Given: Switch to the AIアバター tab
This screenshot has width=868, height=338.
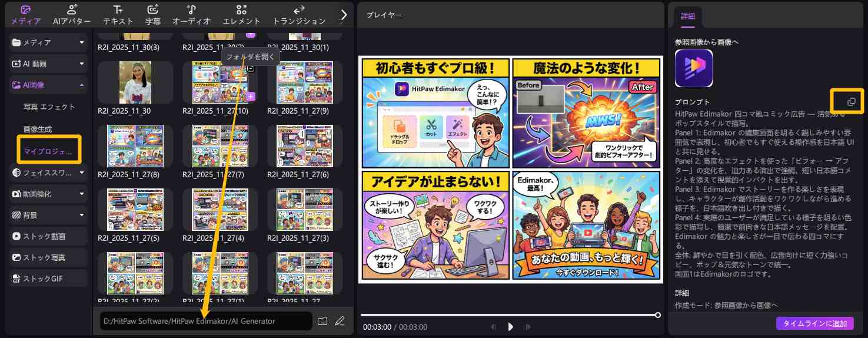Looking at the screenshot, I should pyautogui.click(x=72, y=15).
